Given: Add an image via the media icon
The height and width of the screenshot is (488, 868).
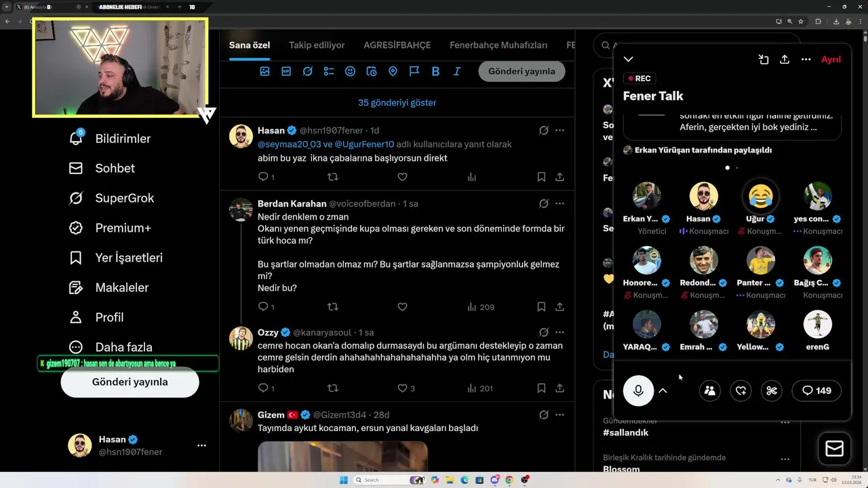Looking at the screenshot, I should click(264, 71).
